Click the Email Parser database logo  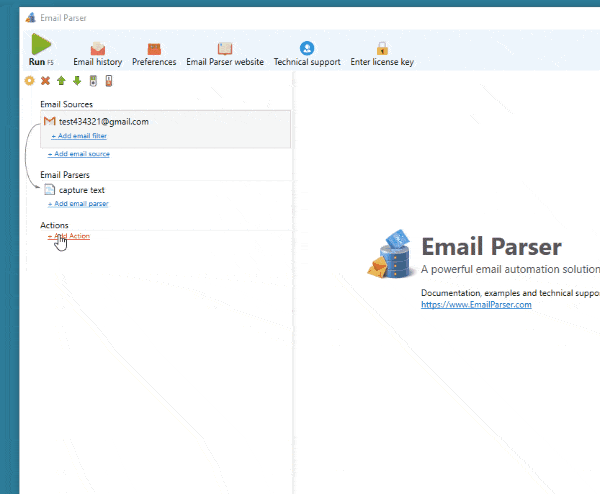pyautogui.click(x=391, y=253)
